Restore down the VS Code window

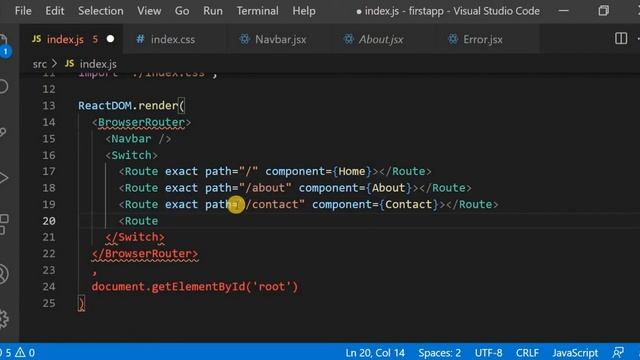coord(603,11)
